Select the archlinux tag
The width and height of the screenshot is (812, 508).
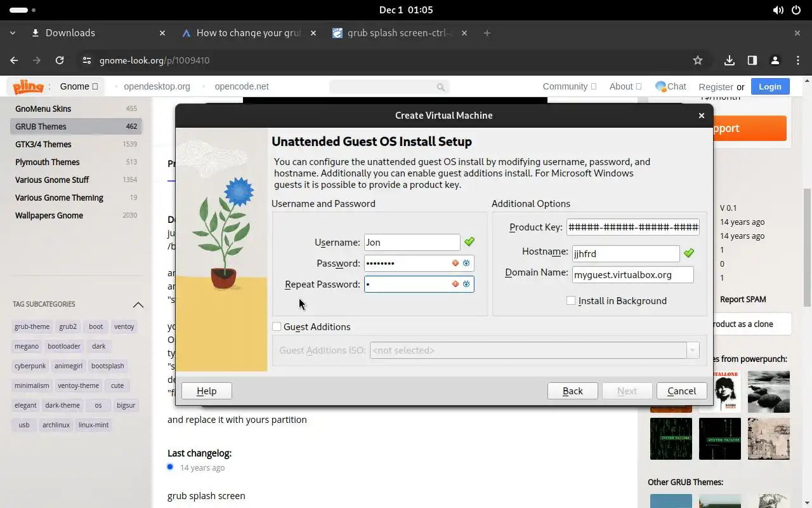click(x=56, y=425)
